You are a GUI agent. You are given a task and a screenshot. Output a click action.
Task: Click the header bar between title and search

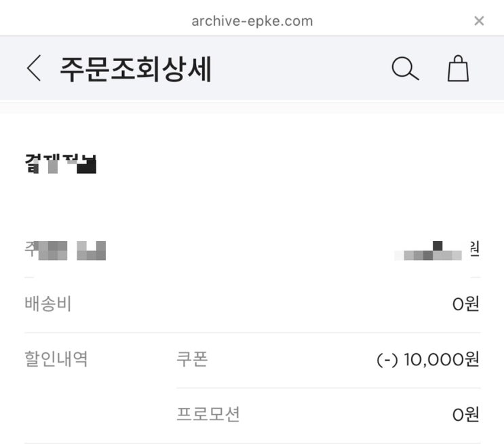click(298, 69)
